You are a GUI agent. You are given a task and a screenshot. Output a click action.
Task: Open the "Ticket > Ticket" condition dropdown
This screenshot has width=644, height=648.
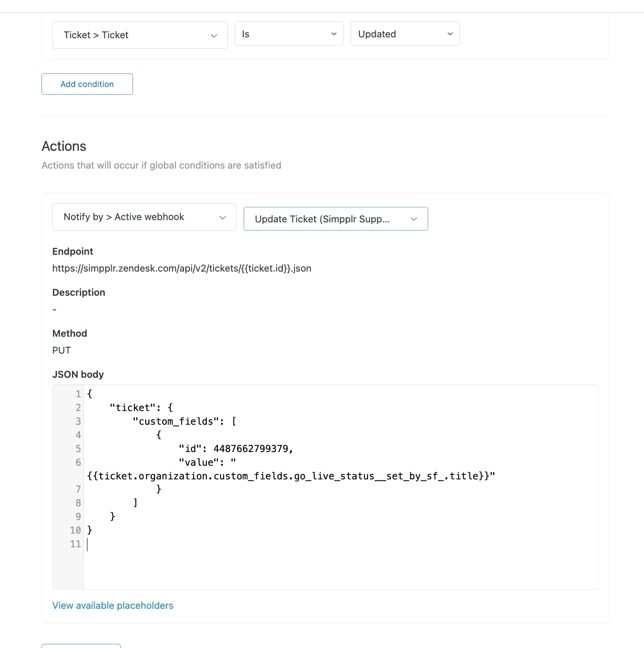[140, 35]
